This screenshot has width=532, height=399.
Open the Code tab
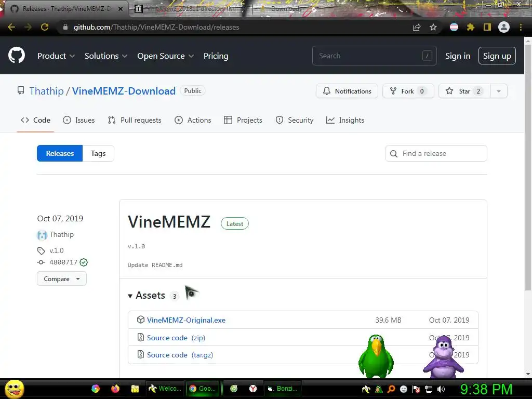[x=36, y=120]
